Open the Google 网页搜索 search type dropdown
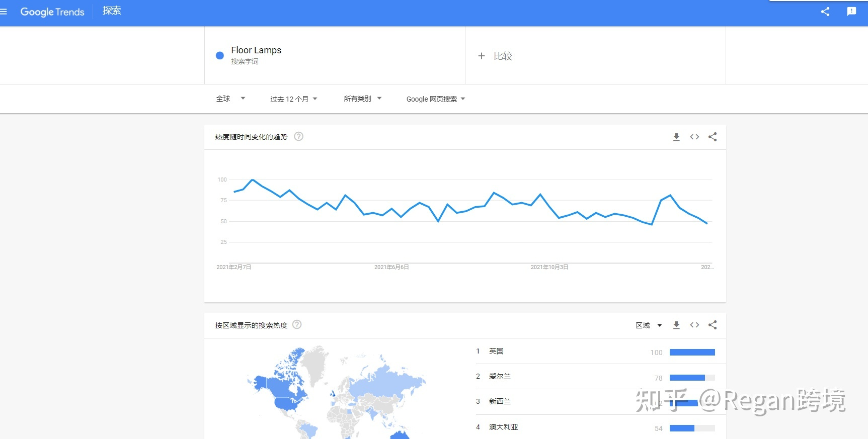The image size is (868, 439). tap(435, 99)
